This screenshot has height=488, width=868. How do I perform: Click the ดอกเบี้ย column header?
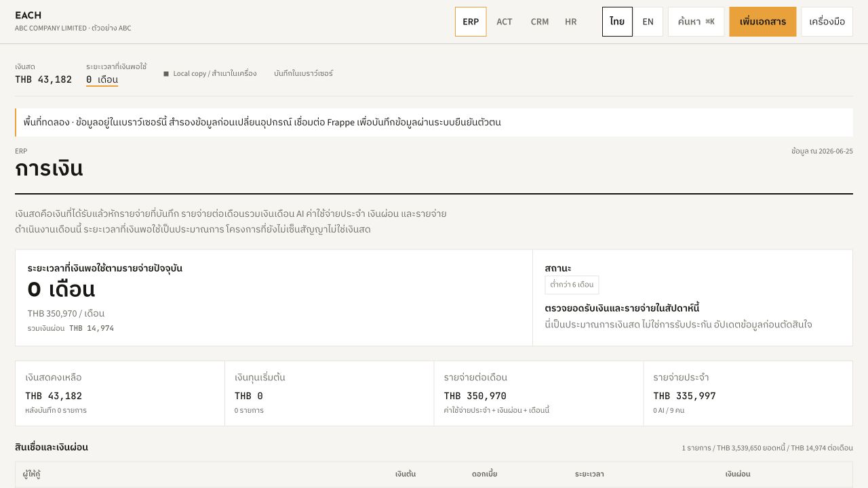click(x=484, y=474)
